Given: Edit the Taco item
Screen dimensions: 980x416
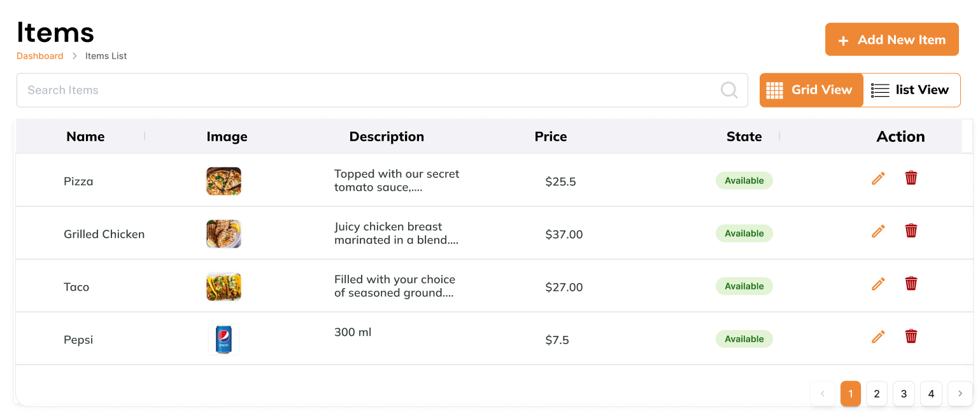Looking at the screenshot, I should (x=878, y=284).
